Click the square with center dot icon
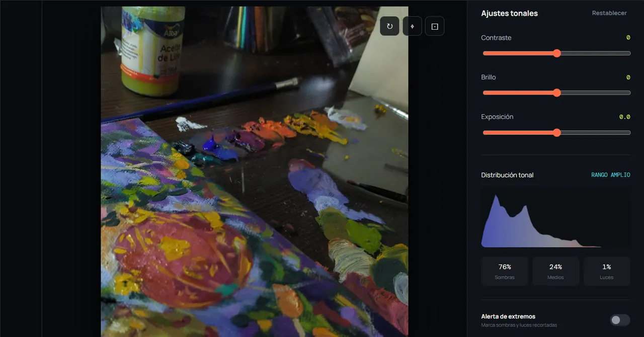The width and height of the screenshot is (644, 337). 435,26
